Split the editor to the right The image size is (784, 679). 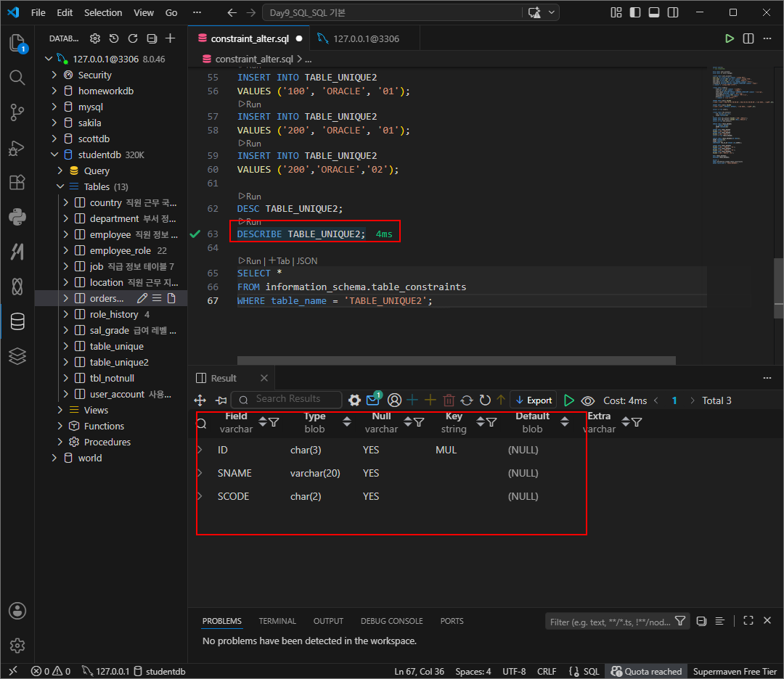click(x=748, y=38)
